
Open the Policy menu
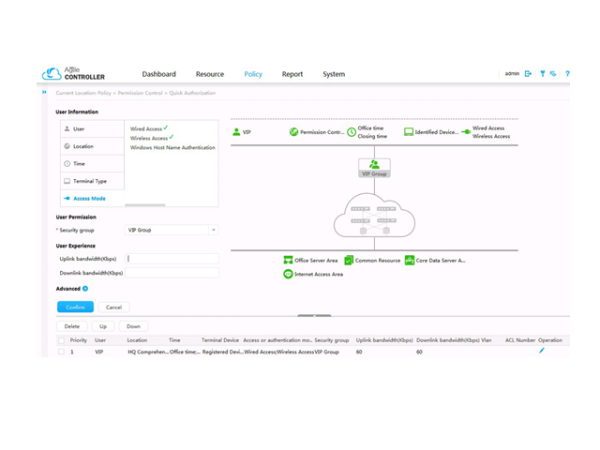point(253,74)
